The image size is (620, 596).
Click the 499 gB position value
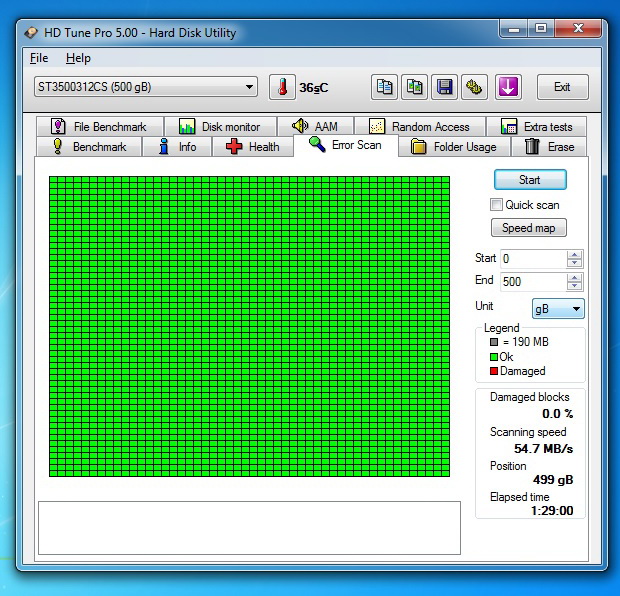tap(553, 480)
